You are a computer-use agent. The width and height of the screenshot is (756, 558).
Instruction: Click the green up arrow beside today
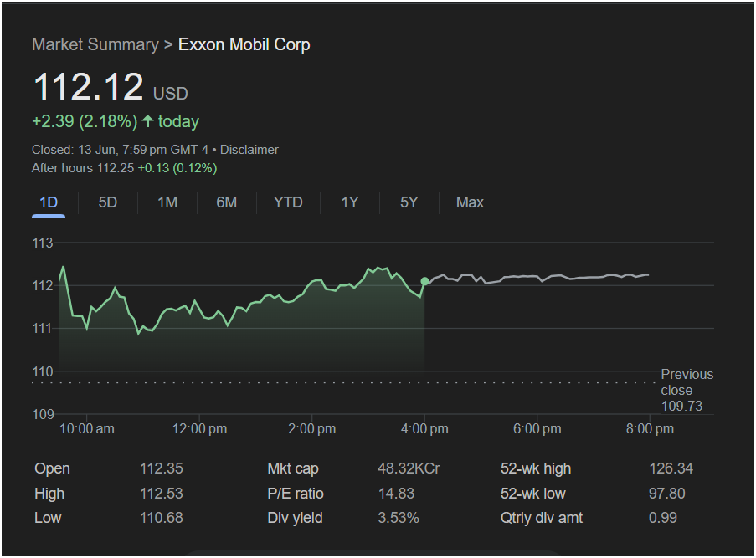point(148,121)
